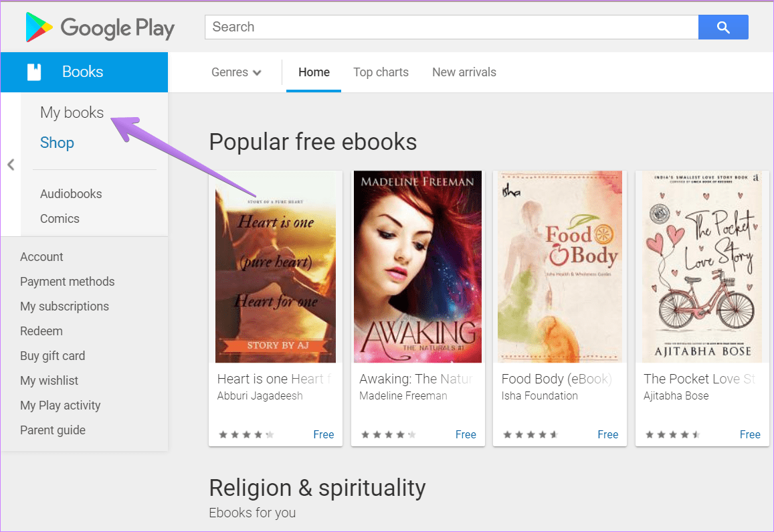Click star rating on Heart is one card
Viewport: 774px width, 532px height.
pyautogui.click(x=246, y=435)
